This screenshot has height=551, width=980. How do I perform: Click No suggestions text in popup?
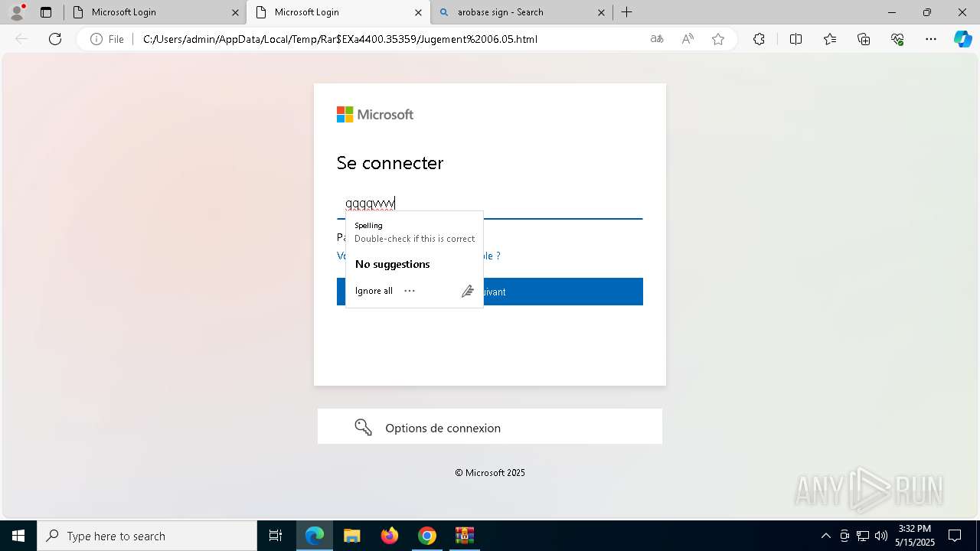pyautogui.click(x=392, y=264)
